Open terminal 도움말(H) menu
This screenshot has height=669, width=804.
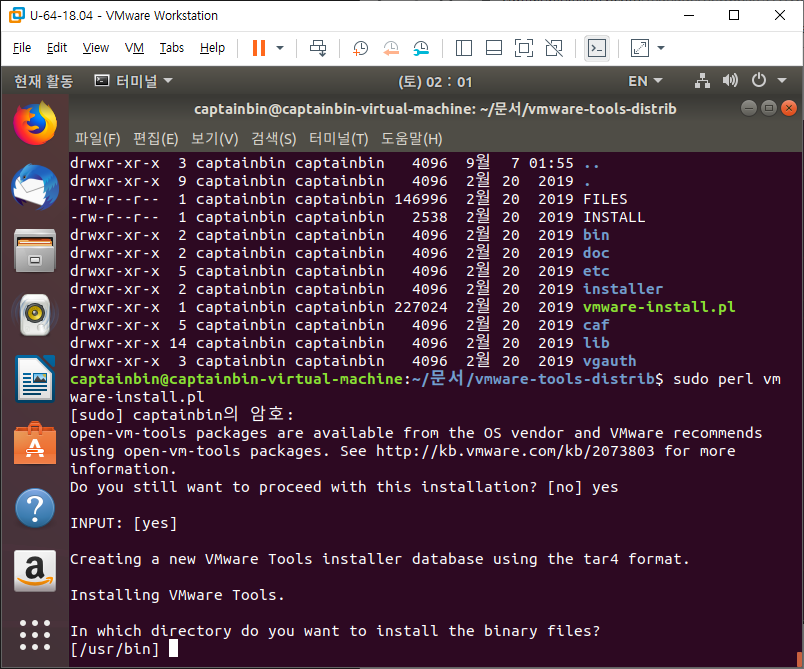pyautogui.click(x=411, y=139)
